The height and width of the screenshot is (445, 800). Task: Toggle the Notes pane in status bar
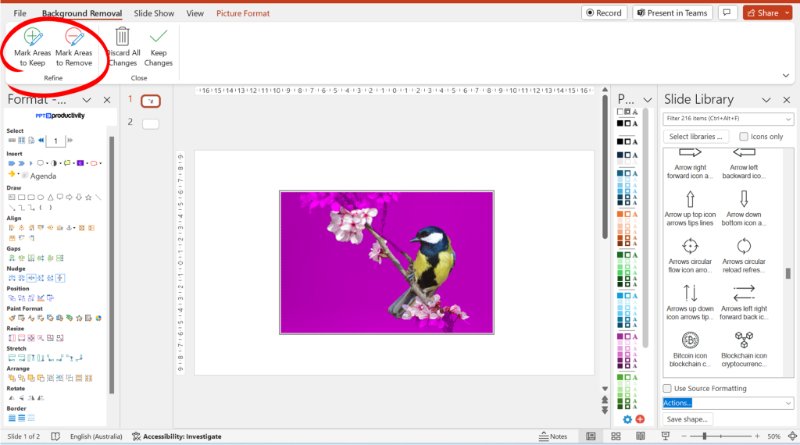(x=550, y=437)
